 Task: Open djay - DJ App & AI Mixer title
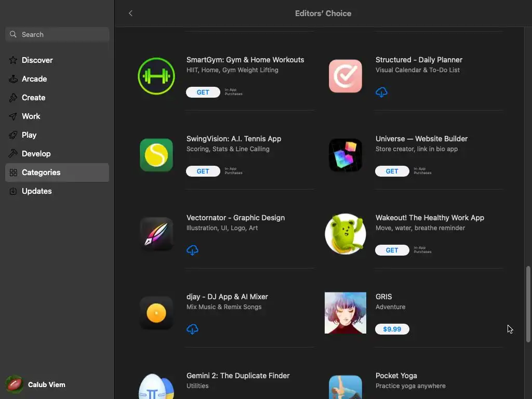point(227,297)
